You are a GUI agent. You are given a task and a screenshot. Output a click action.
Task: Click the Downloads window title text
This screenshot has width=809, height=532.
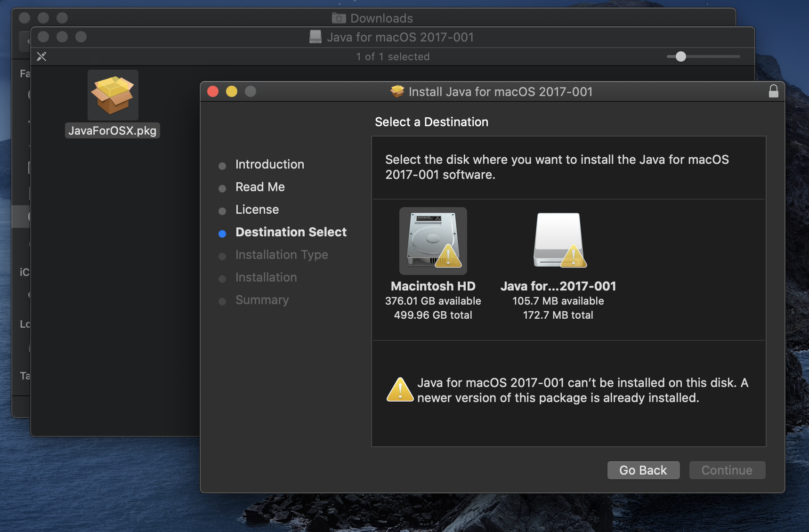[382, 18]
